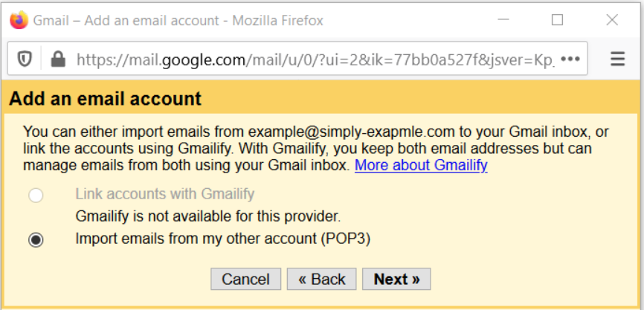This screenshot has width=644, height=310.
Task: Proceed with the Next » button
Action: pos(396,280)
